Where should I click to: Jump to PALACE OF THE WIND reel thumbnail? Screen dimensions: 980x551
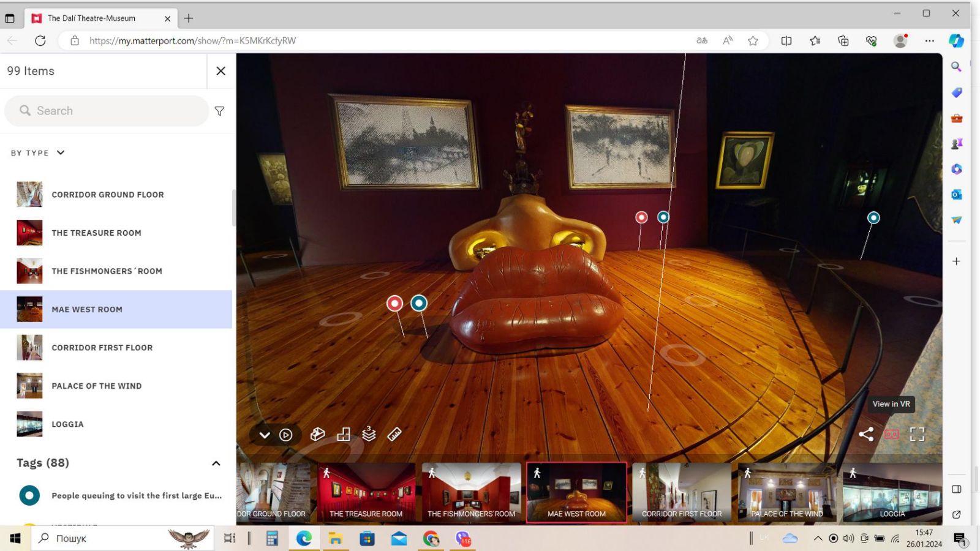(x=787, y=492)
